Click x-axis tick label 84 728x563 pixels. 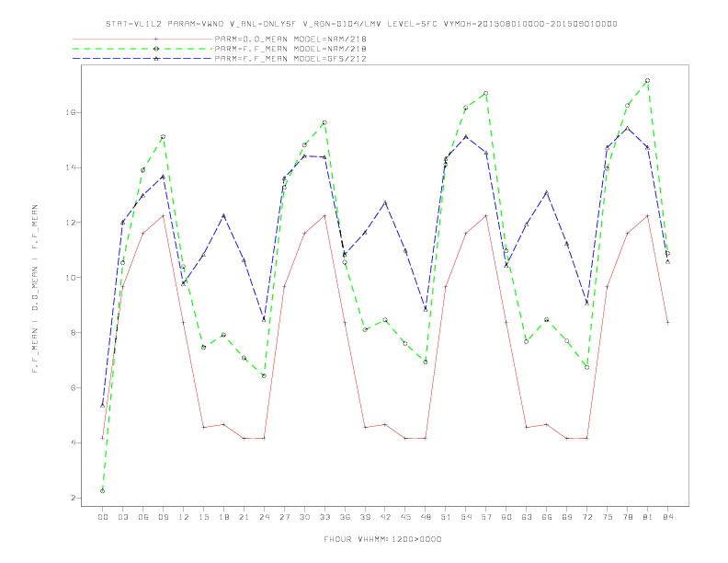point(667,517)
